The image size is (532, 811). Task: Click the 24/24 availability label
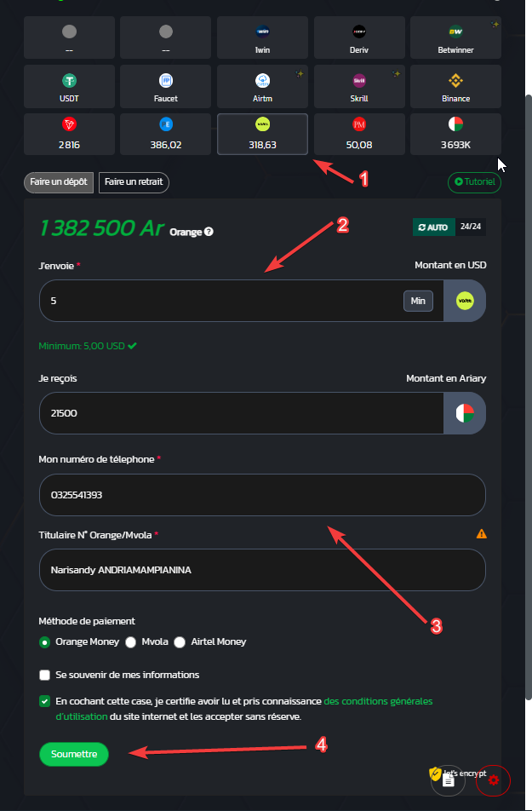[471, 227]
